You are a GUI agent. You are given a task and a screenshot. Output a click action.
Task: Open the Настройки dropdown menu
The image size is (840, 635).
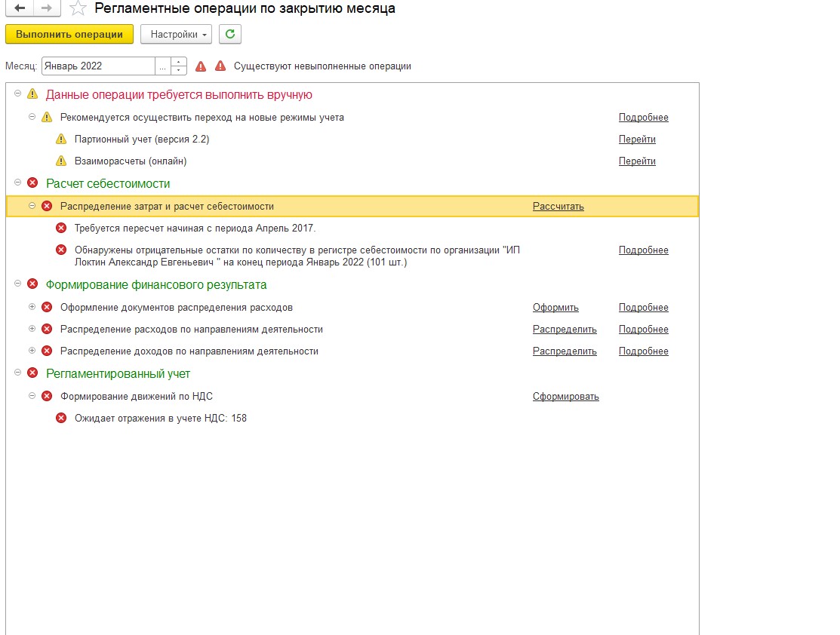tap(176, 34)
